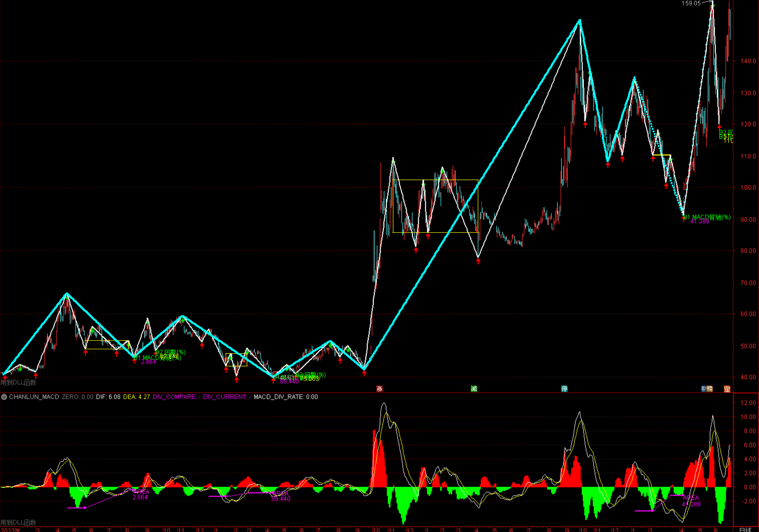
Task: Click the DIV_COMPARE output label
Action: (x=176, y=397)
